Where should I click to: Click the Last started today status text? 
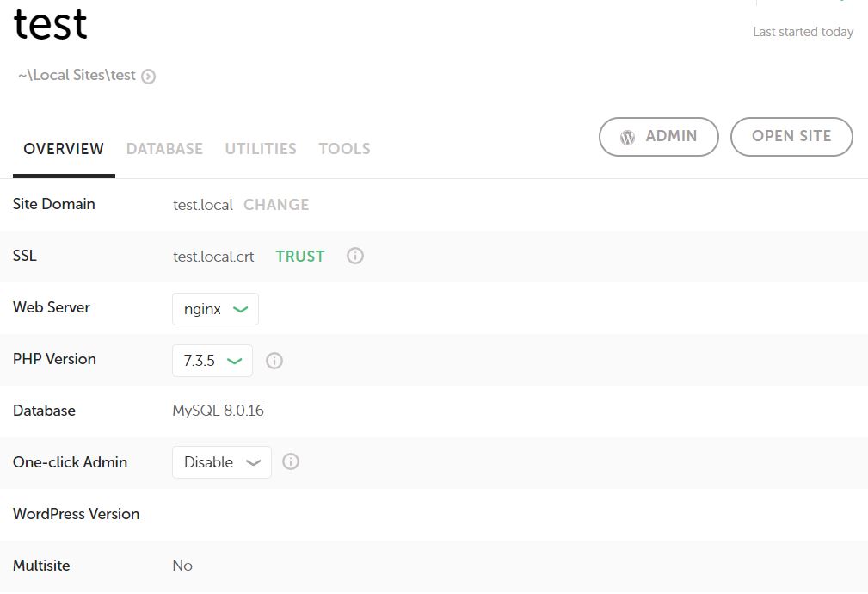803,32
